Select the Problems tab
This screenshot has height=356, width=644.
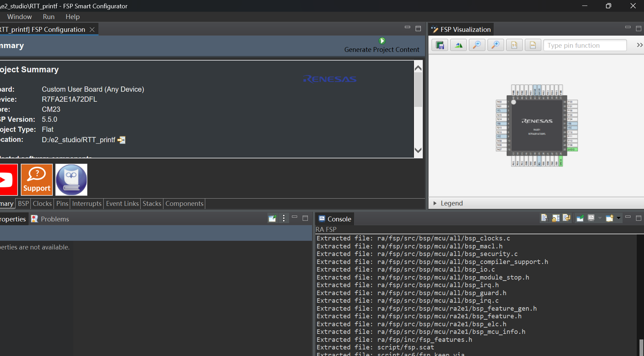pyautogui.click(x=50, y=219)
